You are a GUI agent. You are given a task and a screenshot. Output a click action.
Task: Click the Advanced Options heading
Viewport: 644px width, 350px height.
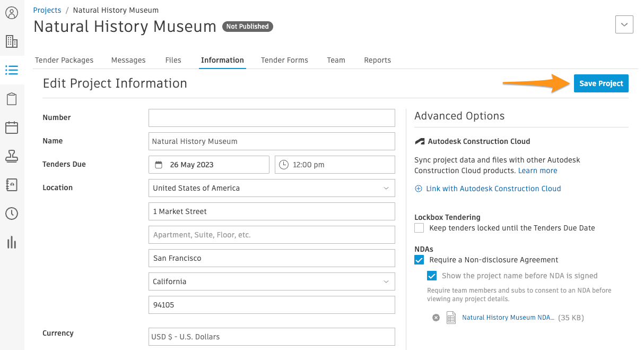click(x=459, y=116)
